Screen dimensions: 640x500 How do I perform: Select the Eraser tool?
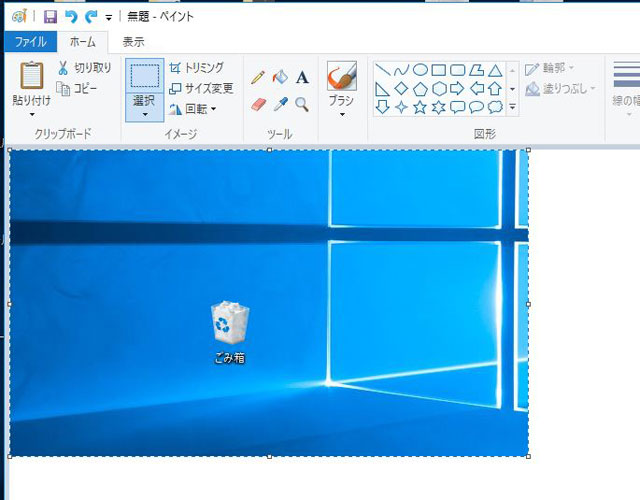point(258,104)
